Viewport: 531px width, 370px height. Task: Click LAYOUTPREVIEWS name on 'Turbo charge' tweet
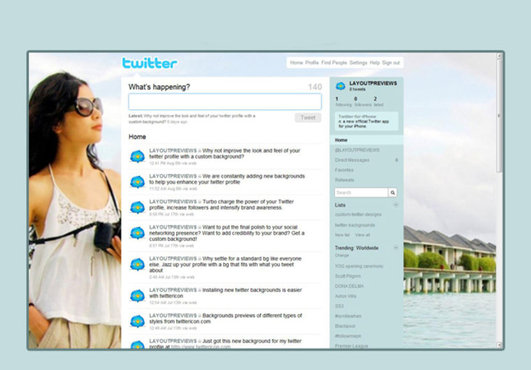[173, 202]
